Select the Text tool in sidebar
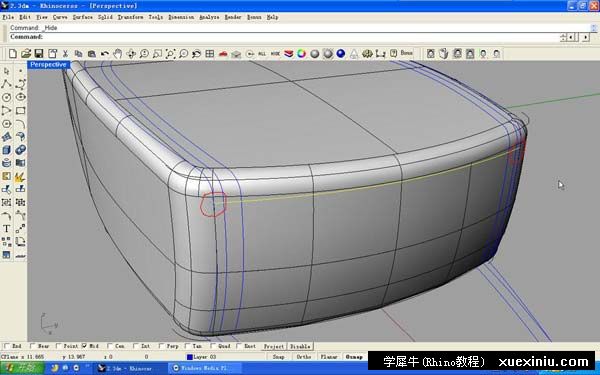 (x=7, y=229)
